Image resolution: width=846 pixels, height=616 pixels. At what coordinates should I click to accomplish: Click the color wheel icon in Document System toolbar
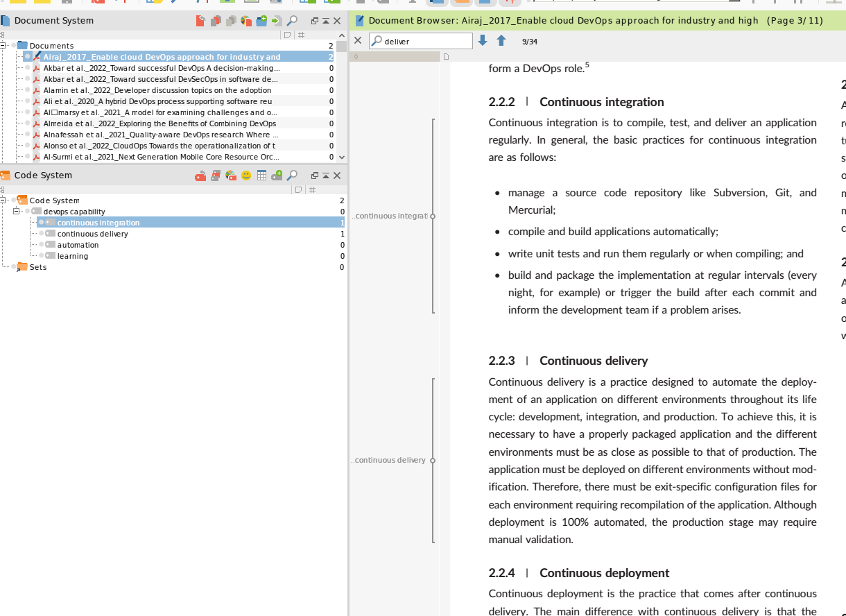tap(246, 21)
